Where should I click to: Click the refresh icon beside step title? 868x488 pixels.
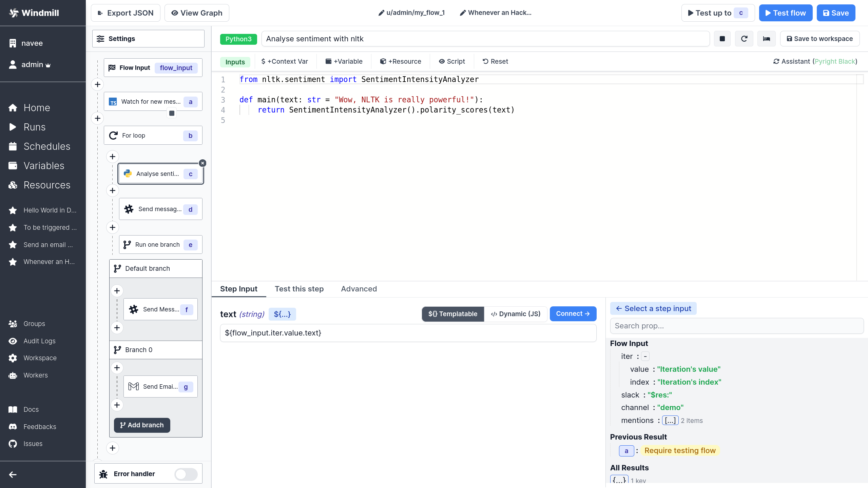click(744, 39)
